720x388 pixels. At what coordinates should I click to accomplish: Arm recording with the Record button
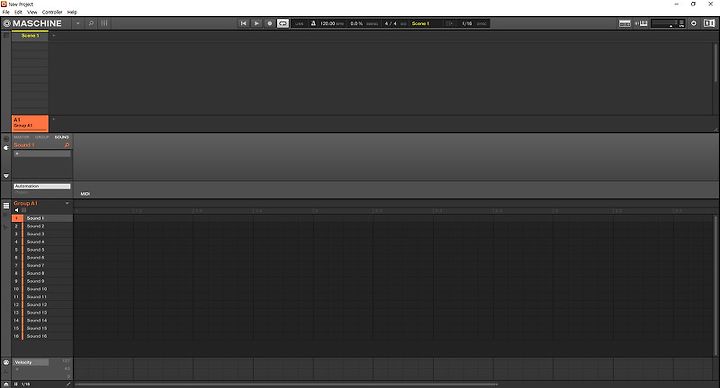point(270,23)
